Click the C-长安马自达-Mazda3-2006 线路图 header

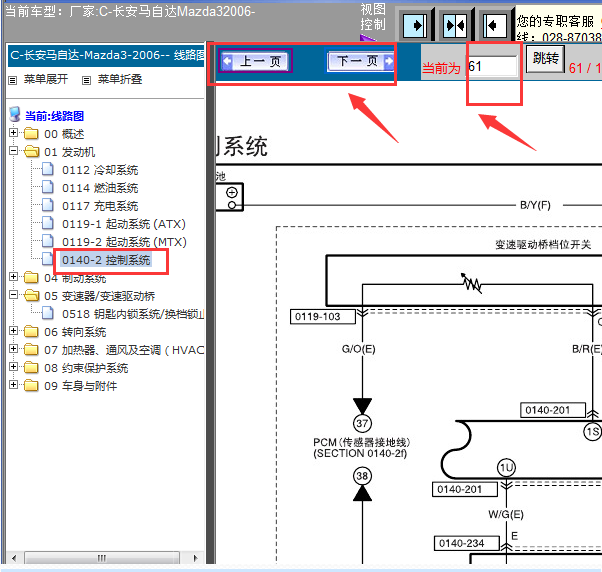click(x=106, y=56)
